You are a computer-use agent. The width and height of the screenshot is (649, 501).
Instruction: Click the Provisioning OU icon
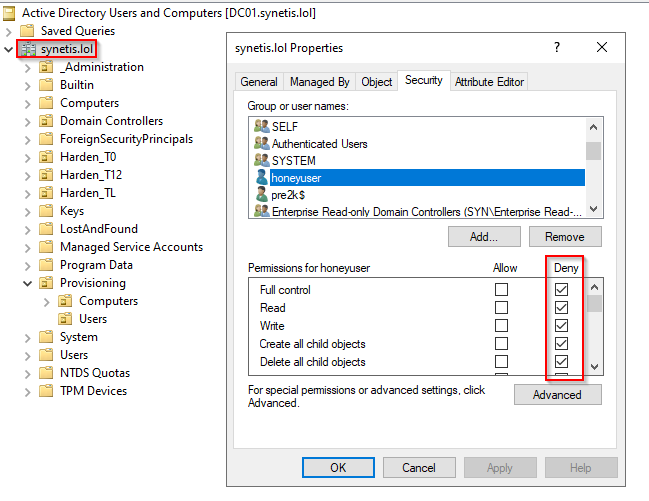click(46, 283)
